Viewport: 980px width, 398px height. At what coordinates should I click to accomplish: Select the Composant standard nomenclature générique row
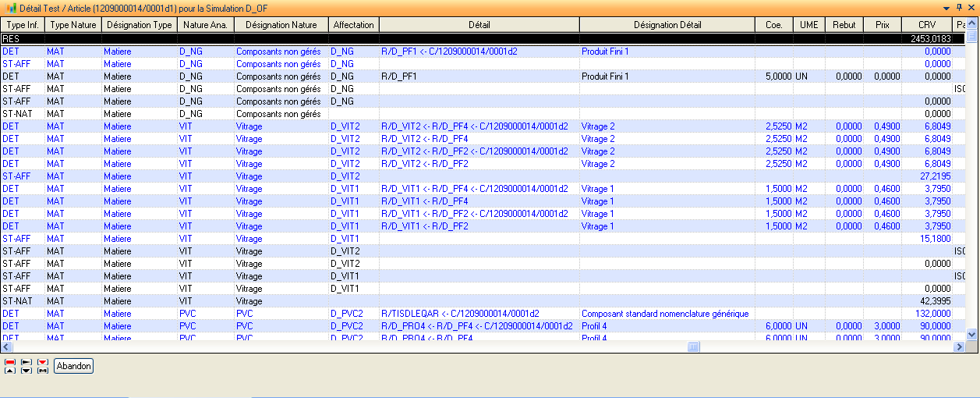point(664,314)
